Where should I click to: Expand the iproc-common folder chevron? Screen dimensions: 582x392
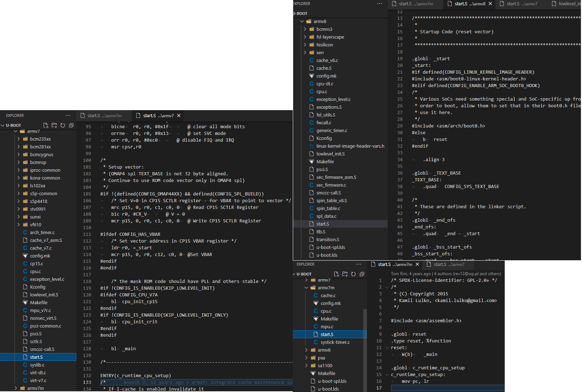[x=18, y=170]
